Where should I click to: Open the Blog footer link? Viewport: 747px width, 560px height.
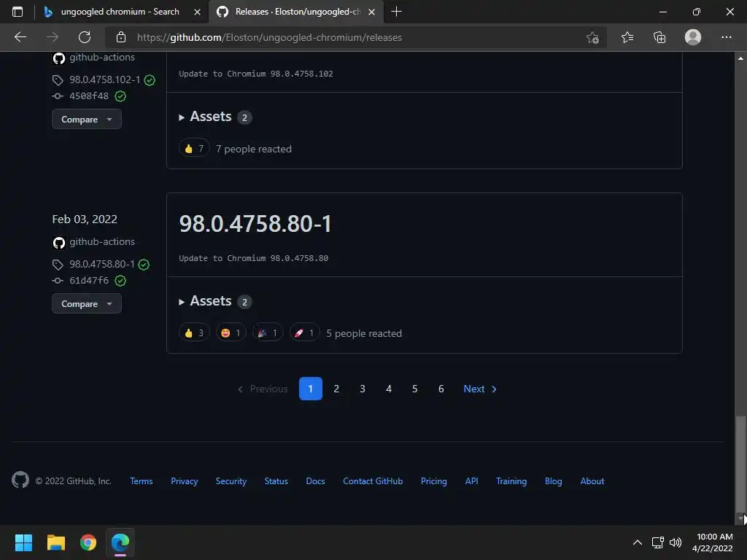click(x=554, y=481)
